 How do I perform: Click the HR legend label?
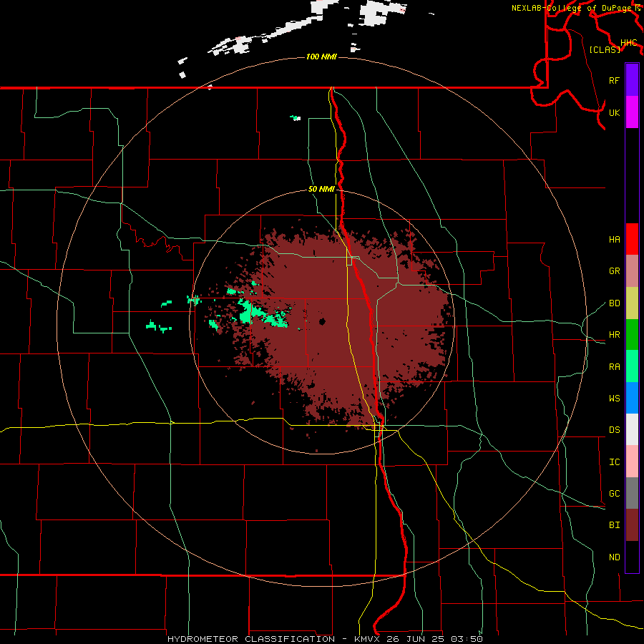[x=615, y=335]
